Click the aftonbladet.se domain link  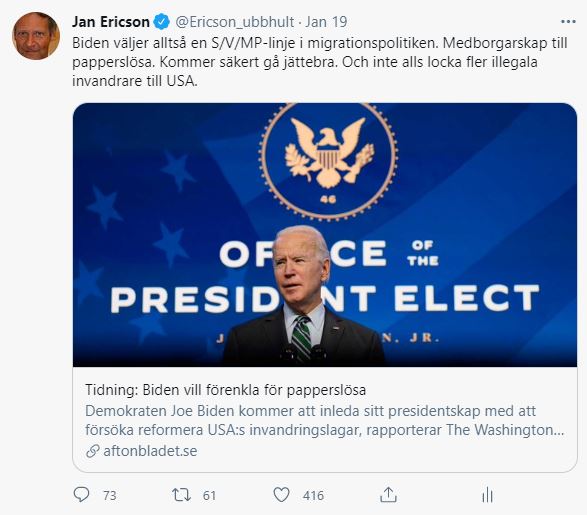(150, 451)
